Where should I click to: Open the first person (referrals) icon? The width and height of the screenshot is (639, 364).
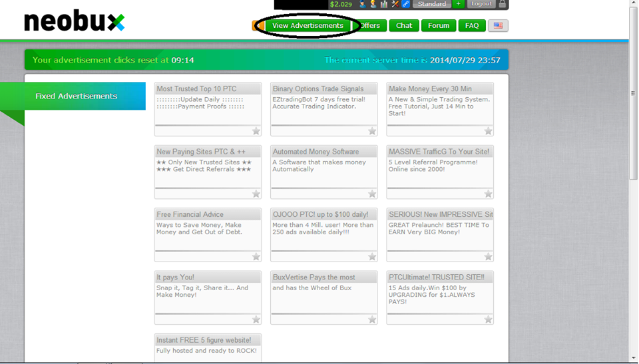pos(362,4)
